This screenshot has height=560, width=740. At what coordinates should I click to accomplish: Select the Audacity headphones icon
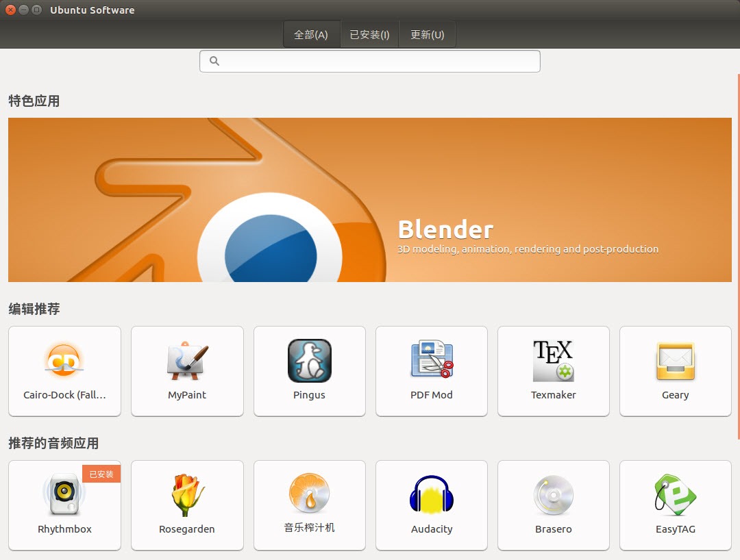click(x=432, y=494)
